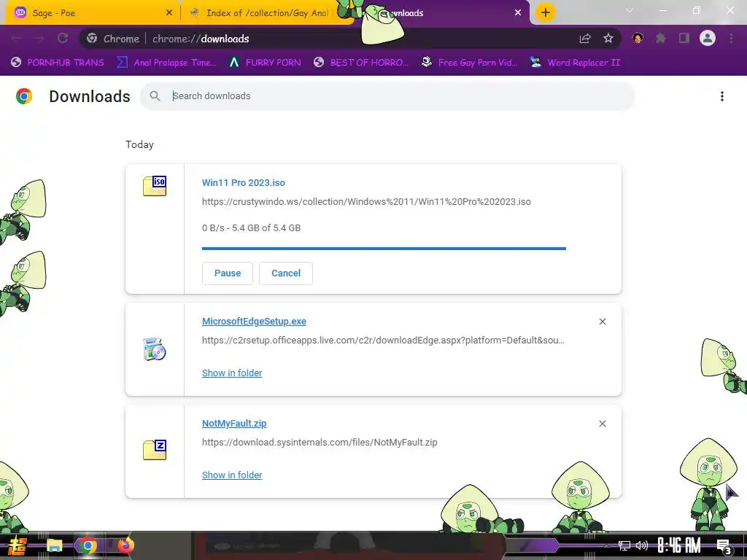Click the site info Chrome chip
This screenshot has width=747, height=560.
(x=113, y=39)
